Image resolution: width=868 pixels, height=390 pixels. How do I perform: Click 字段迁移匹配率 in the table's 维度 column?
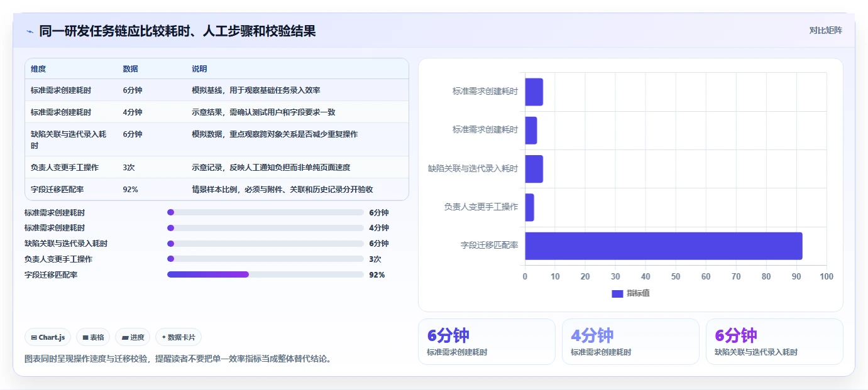tap(57, 190)
